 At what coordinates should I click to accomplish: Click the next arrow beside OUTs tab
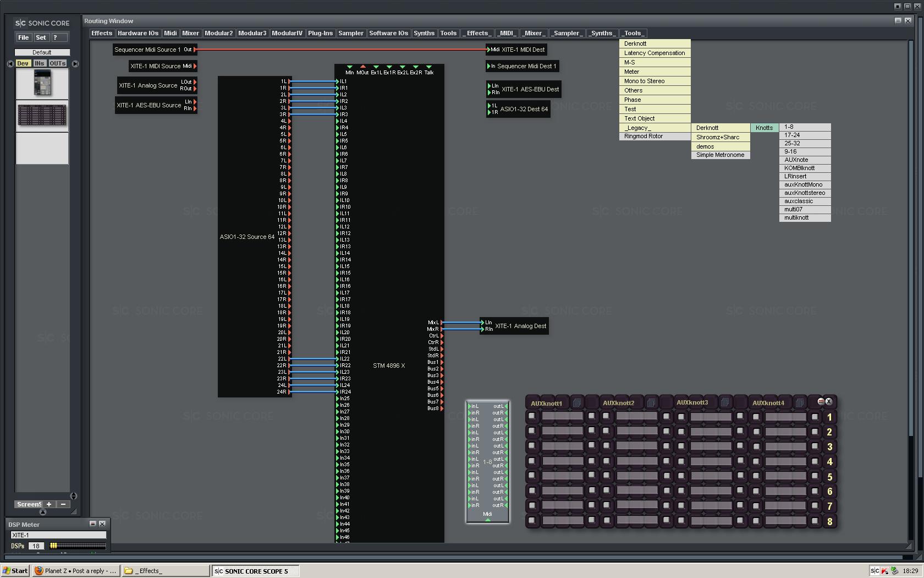pos(75,64)
